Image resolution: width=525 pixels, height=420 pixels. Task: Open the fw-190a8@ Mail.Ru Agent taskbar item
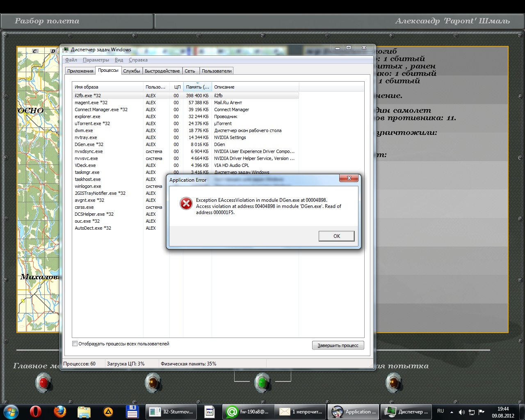(248, 412)
